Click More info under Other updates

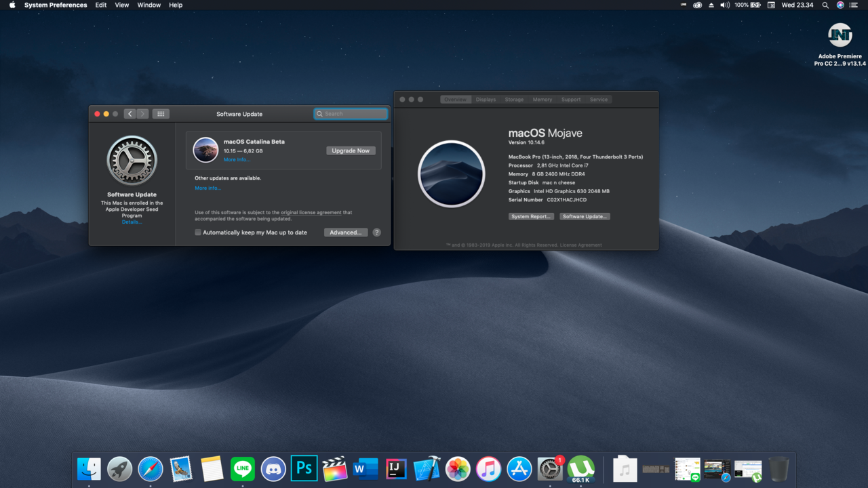pyautogui.click(x=208, y=188)
